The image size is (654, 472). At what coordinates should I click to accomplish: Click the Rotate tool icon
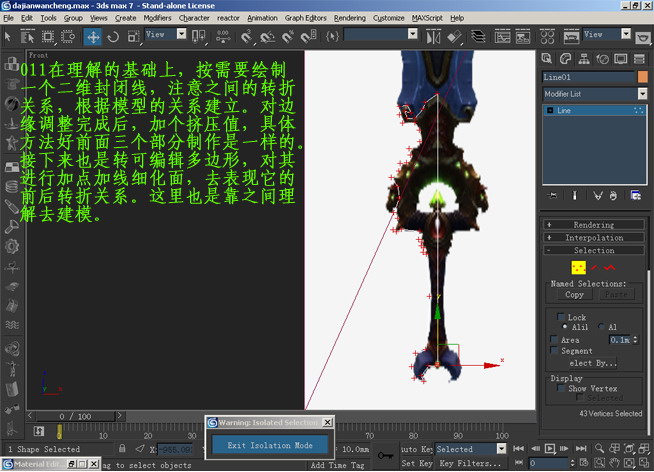coord(113,36)
